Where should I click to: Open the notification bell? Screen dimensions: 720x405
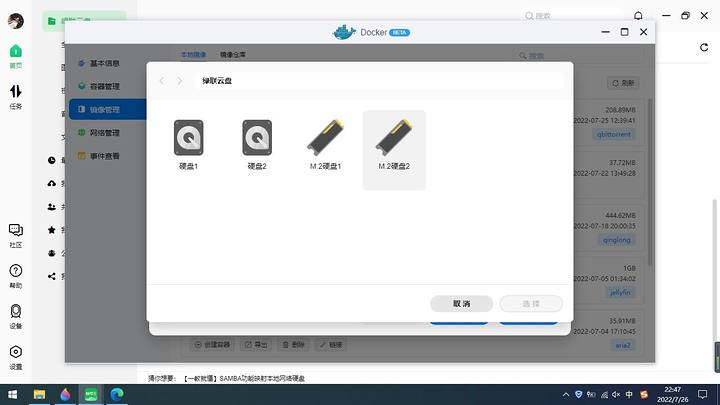(638, 16)
